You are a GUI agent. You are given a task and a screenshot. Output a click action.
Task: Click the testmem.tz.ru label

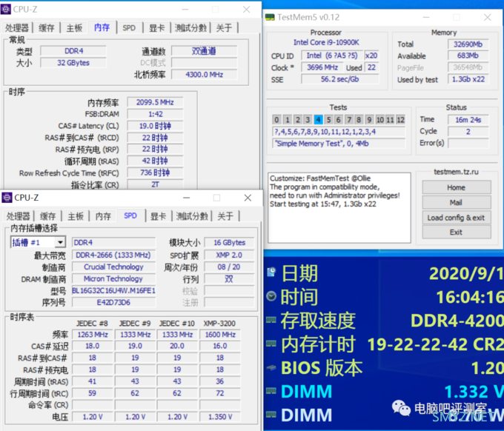(x=456, y=172)
